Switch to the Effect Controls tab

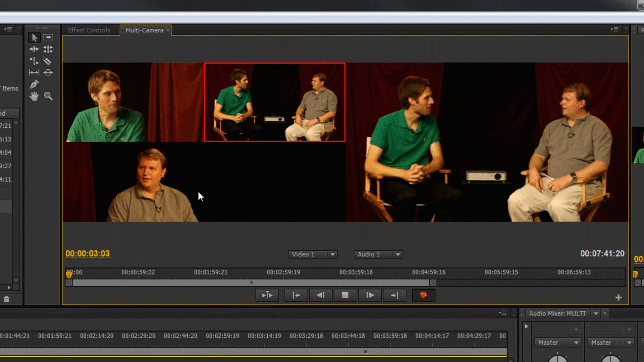pos(89,30)
